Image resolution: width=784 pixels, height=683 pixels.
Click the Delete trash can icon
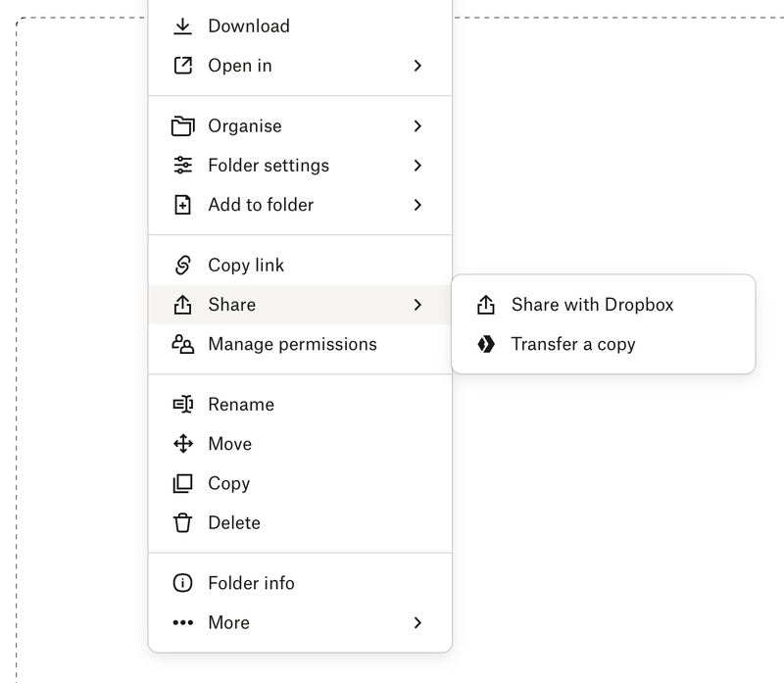coord(182,522)
